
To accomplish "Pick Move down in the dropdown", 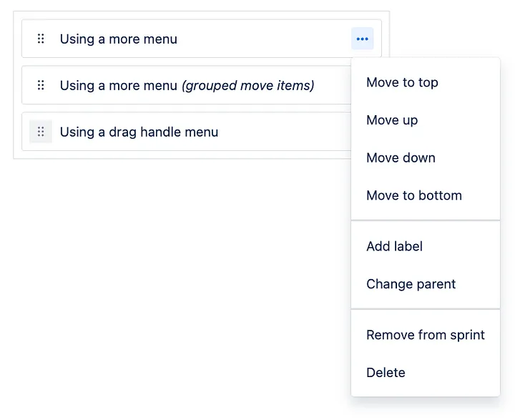I will pyautogui.click(x=401, y=158).
